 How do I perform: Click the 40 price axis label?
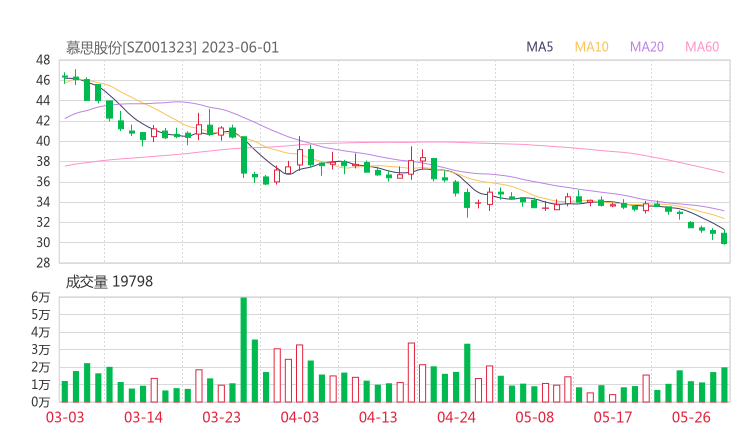(x=43, y=141)
